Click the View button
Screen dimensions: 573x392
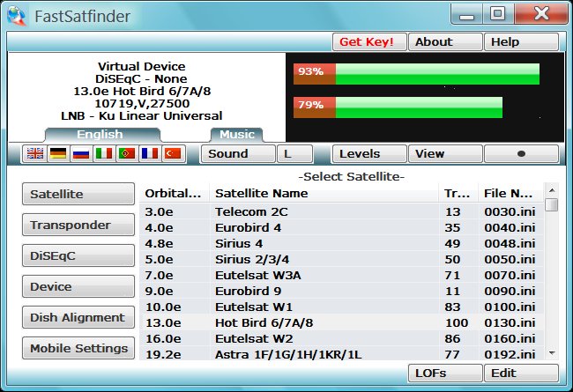tap(445, 154)
